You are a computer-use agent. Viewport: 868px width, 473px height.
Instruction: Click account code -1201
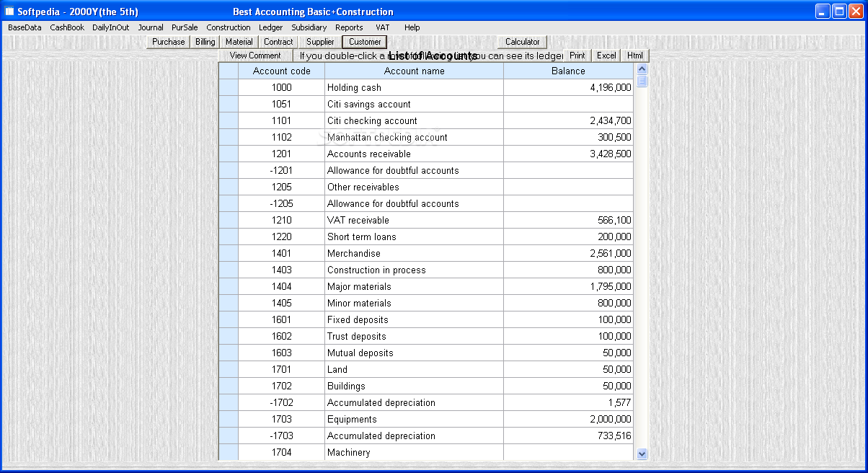[281, 171]
